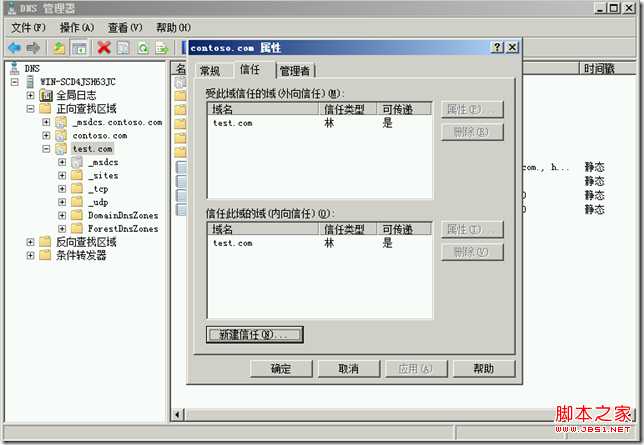Screen dimensions: 644x445
Task: Expand the 全局日志 node
Action: click(30, 95)
